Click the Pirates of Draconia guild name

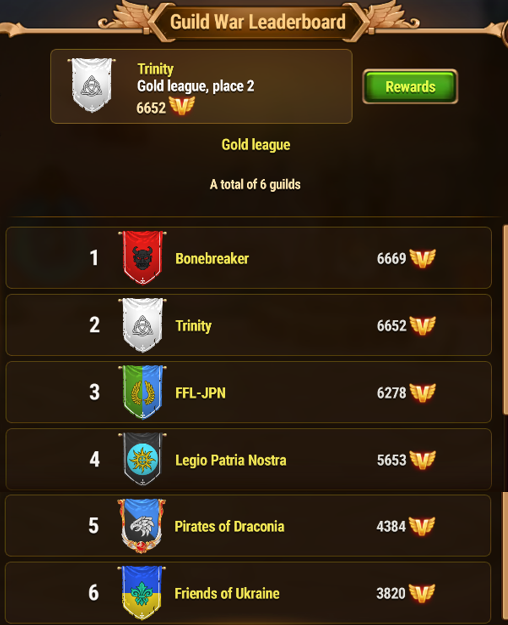(x=229, y=527)
